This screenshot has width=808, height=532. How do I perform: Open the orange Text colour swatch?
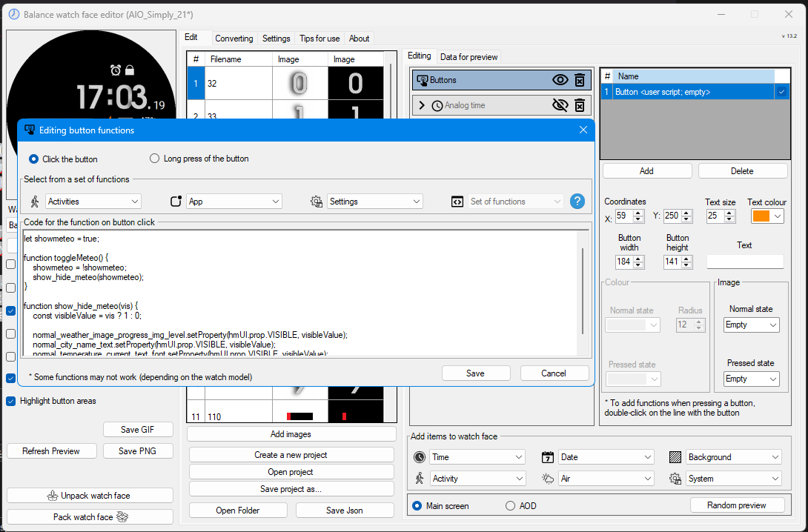[x=767, y=216]
